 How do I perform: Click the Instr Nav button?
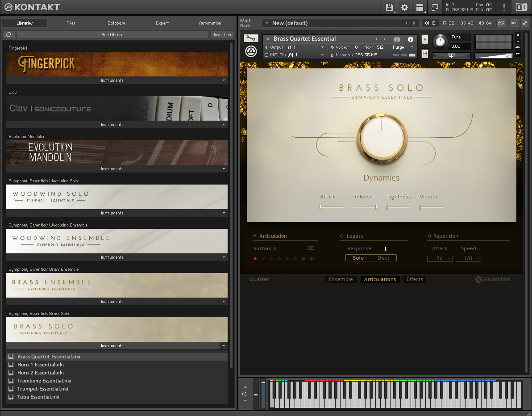coord(222,35)
